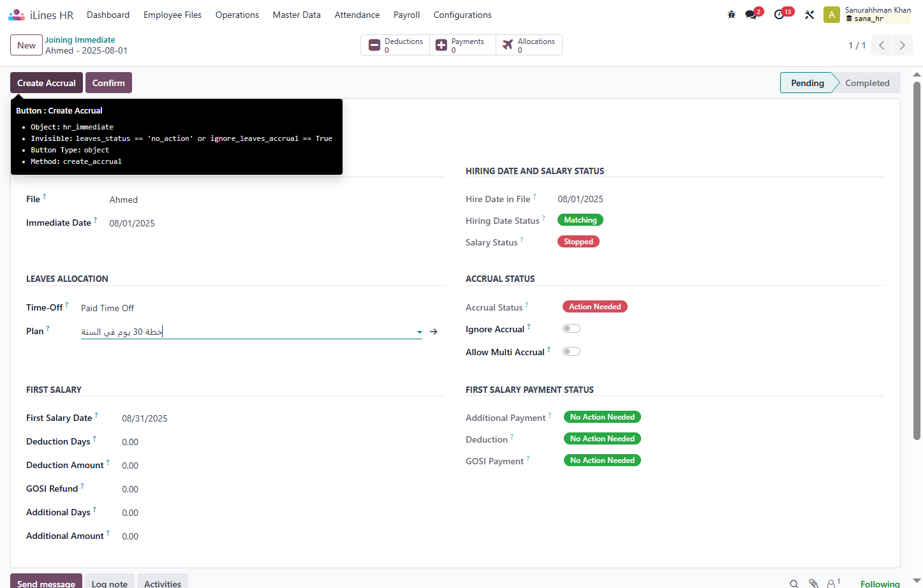Open the Dashboard menu

click(x=108, y=15)
